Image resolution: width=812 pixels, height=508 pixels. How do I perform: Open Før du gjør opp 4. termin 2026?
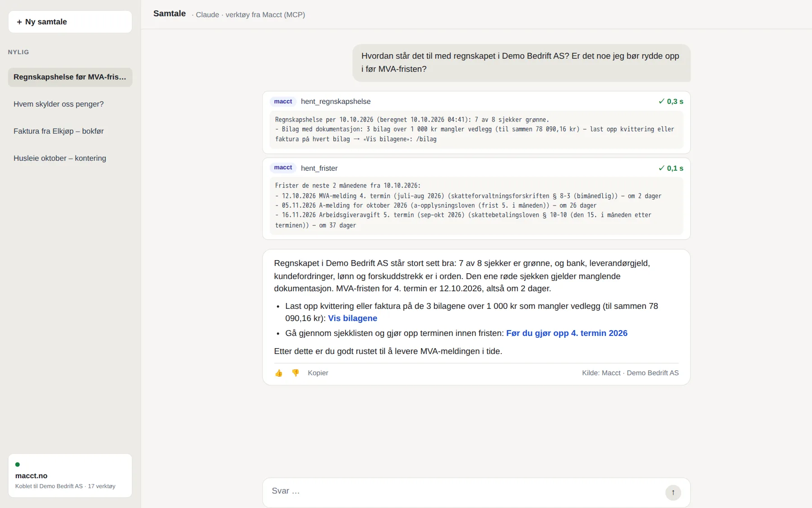(x=567, y=333)
